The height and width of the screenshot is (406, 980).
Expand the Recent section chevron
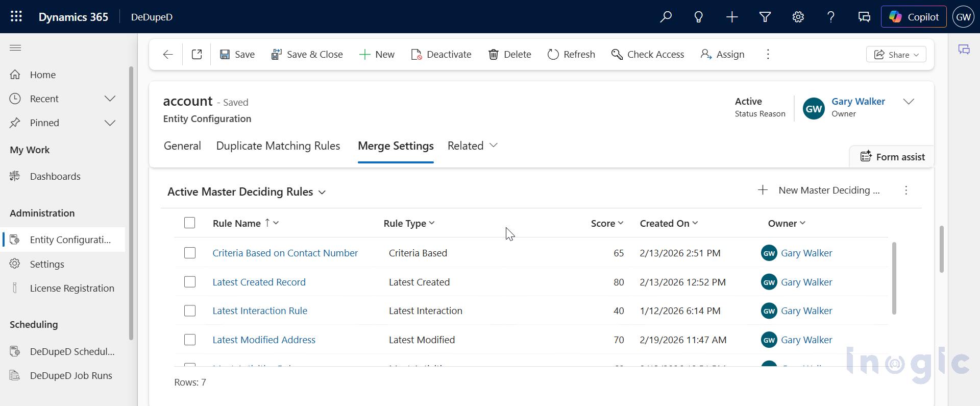pos(110,99)
